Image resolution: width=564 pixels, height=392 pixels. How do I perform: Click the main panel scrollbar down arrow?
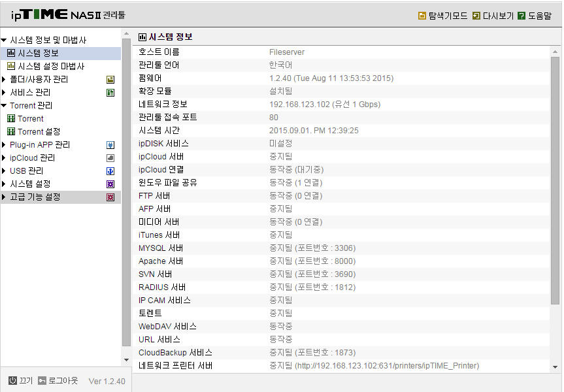[x=555, y=367]
